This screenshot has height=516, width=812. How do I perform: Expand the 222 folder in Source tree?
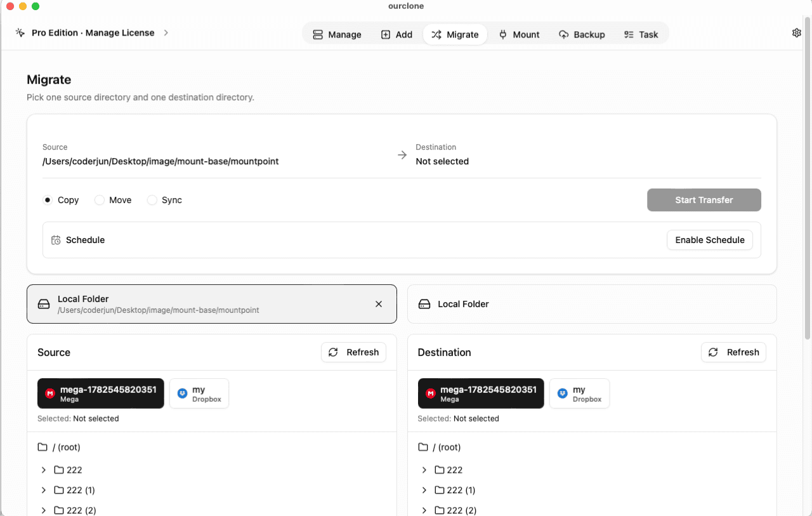click(x=43, y=470)
